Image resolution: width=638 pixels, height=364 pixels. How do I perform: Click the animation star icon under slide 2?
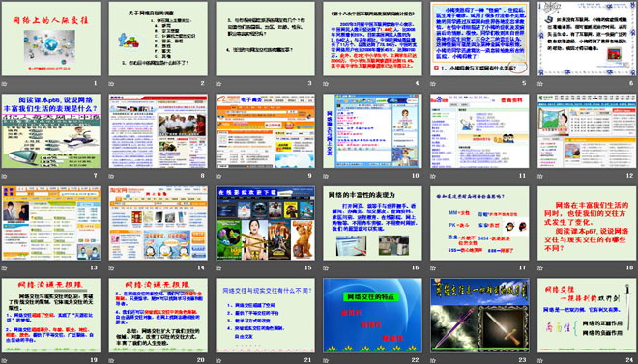tap(111, 84)
